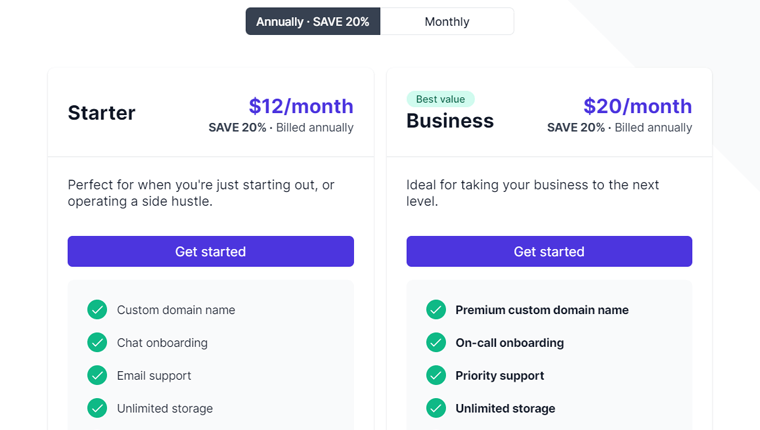760x430 pixels.
Task: Click checkmark icon beside Email support
Action: [x=97, y=375]
